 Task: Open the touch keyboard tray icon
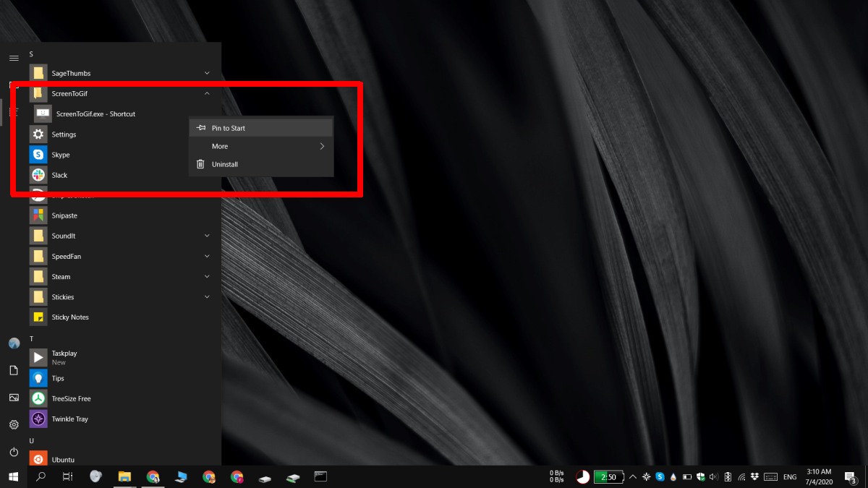(x=770, y=476)
